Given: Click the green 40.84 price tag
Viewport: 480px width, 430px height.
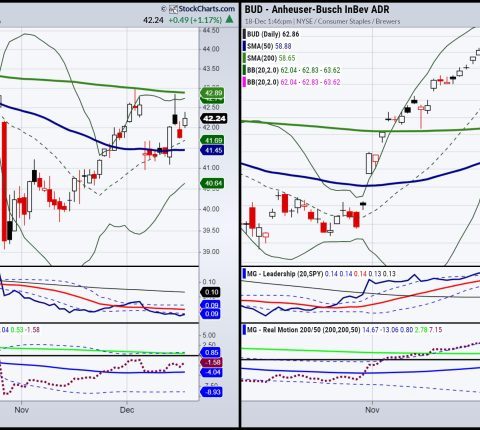Looking at the screenshot, I should point(212,183).
